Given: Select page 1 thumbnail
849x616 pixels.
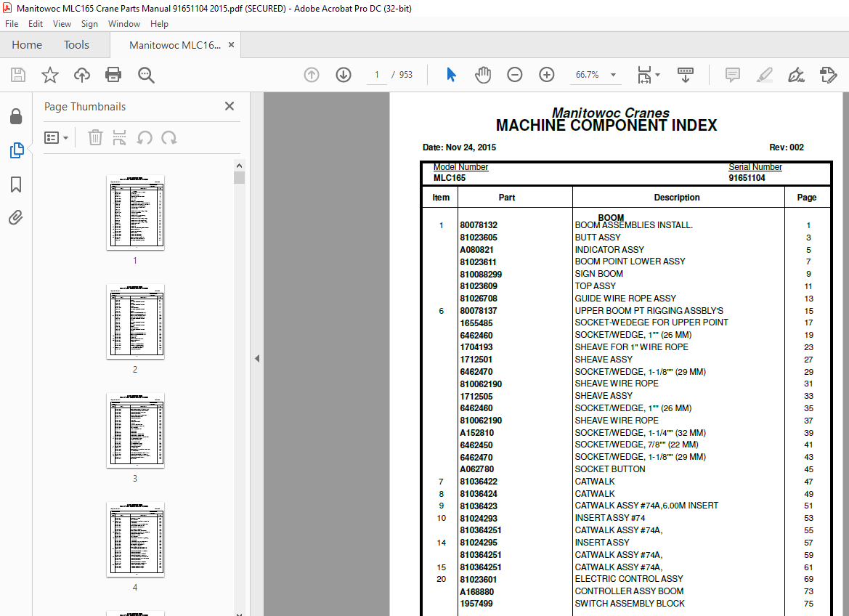Looking at the screenshot, I should [x=135, y=212].
